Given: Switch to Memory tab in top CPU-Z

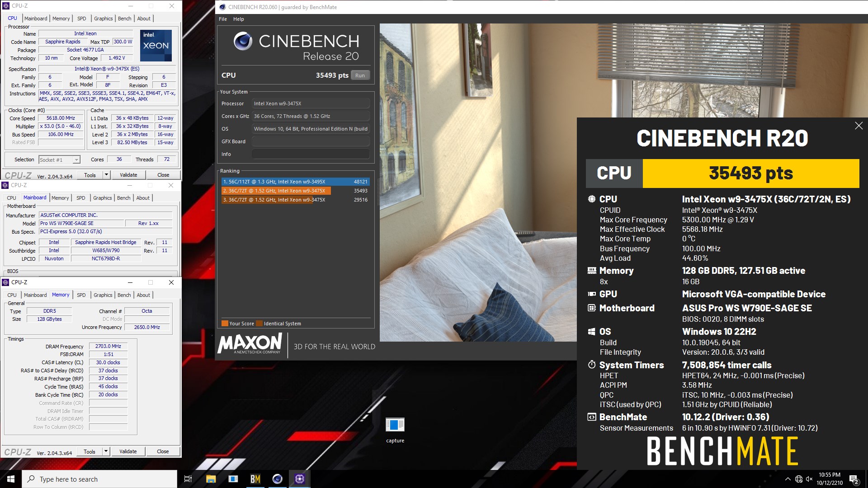Looking at the screenshot, I should [x=61, y=19].
